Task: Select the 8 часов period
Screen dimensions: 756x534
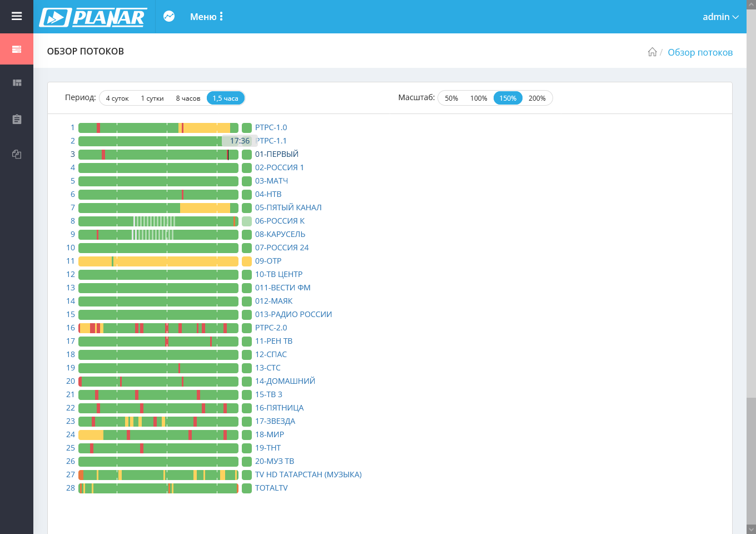Action: (188, 98)
